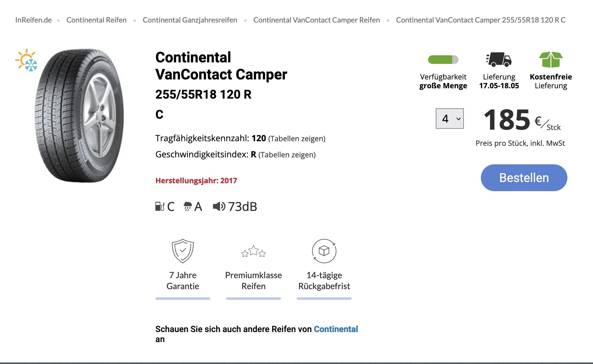
Task: Click the wet grip rain cloud icon
Action: (x=188, y=206)
